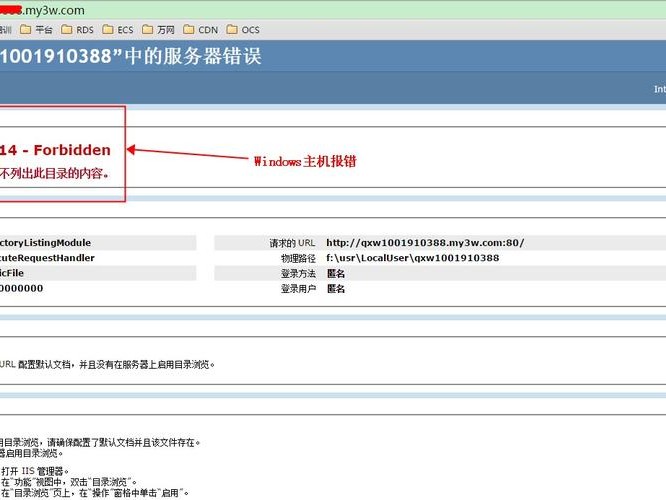This screenshot has height=500, width=666.
Task: Click the 匿名 value beside 登录用户
Action: [336, 289]
